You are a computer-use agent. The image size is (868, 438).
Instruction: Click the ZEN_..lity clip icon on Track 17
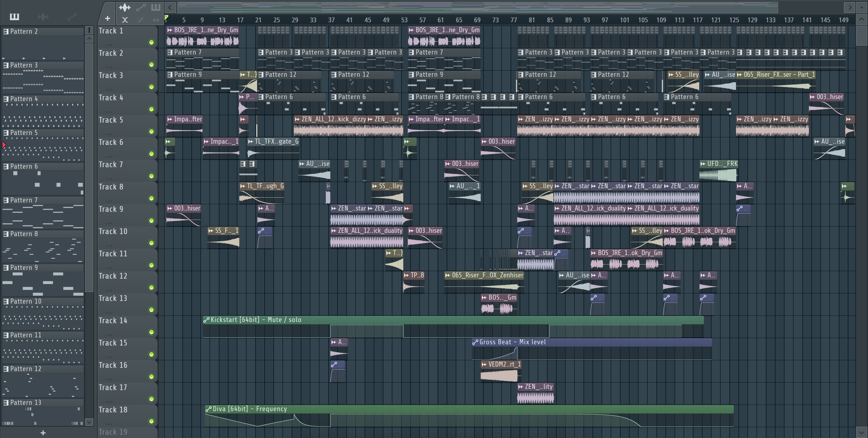(520, 387)
